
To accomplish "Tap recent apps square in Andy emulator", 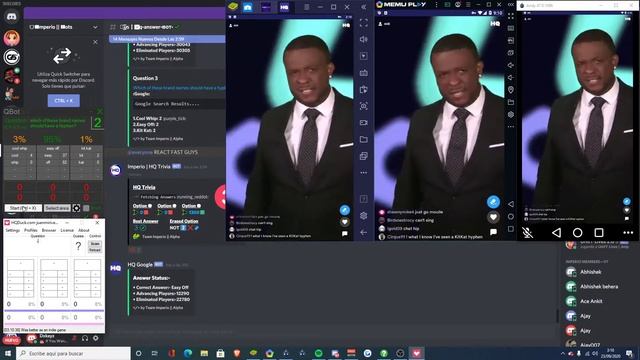I will [599, 232].
